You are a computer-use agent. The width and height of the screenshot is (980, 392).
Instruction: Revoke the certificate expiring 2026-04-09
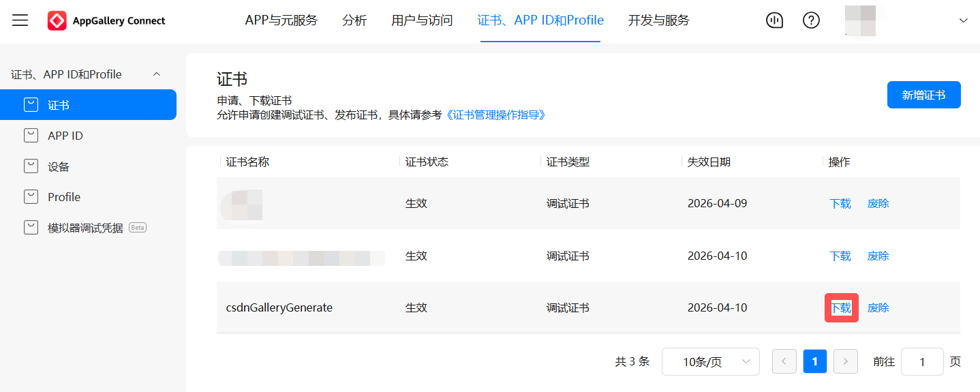pos(878,203)
